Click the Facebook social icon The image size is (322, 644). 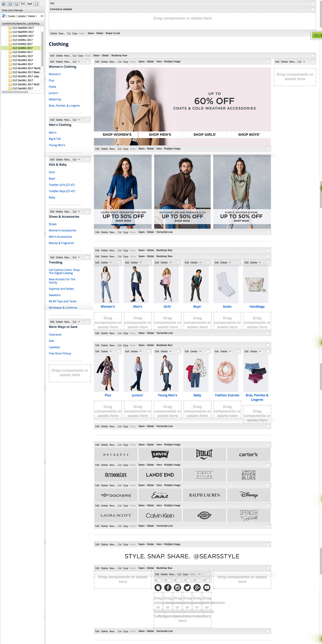pyautogui.click(x=168, y=587)
